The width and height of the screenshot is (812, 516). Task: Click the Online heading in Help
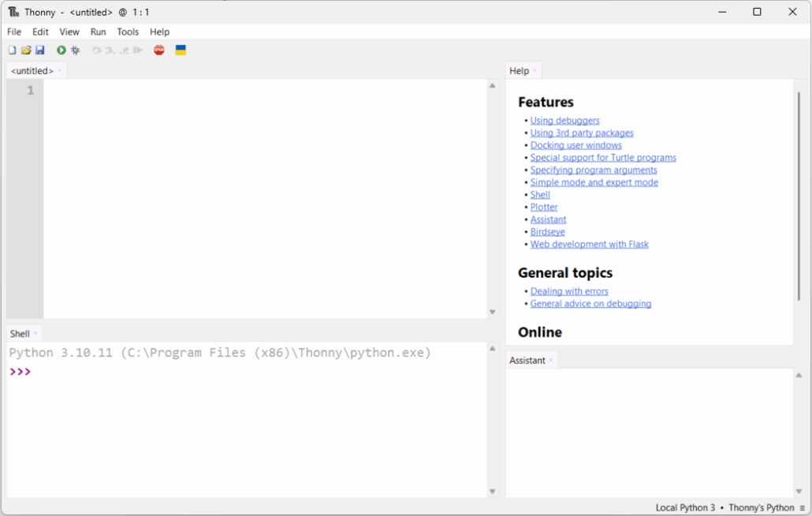539,332
